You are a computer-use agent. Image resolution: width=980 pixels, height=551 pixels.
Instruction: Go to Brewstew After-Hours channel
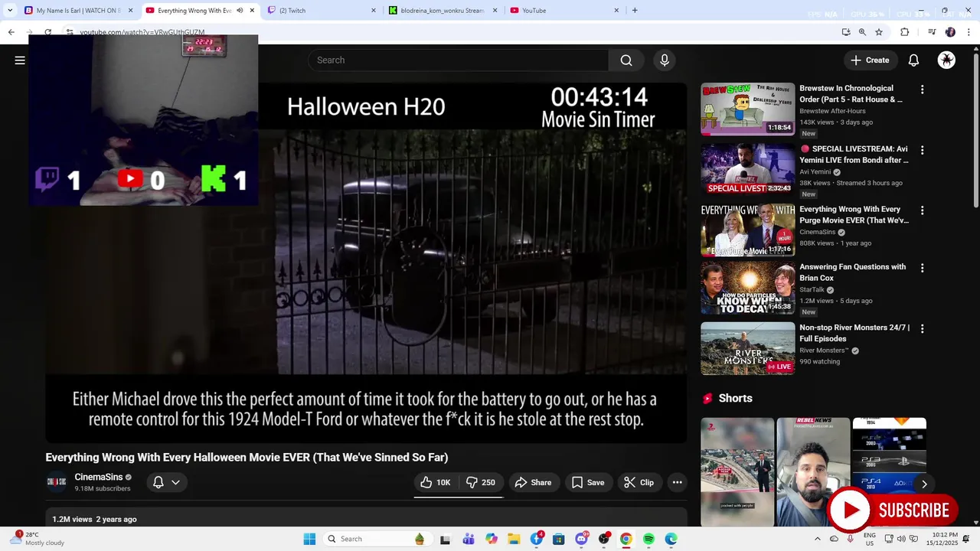pyautogui.click(x=832, y=111)
